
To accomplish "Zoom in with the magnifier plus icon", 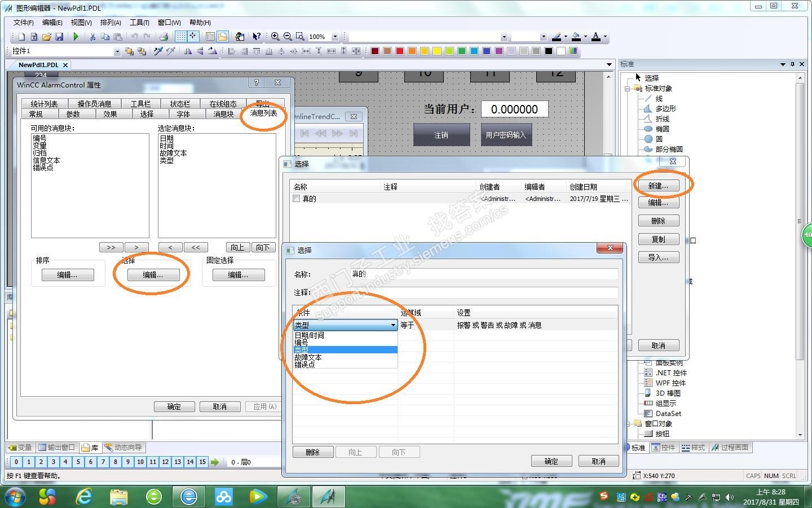I will (275, 37).
